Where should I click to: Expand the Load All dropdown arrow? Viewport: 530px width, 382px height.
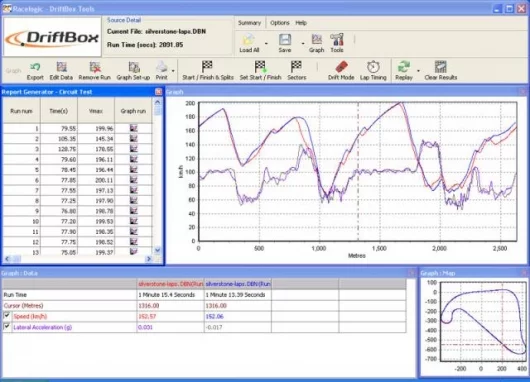(266, 43)
